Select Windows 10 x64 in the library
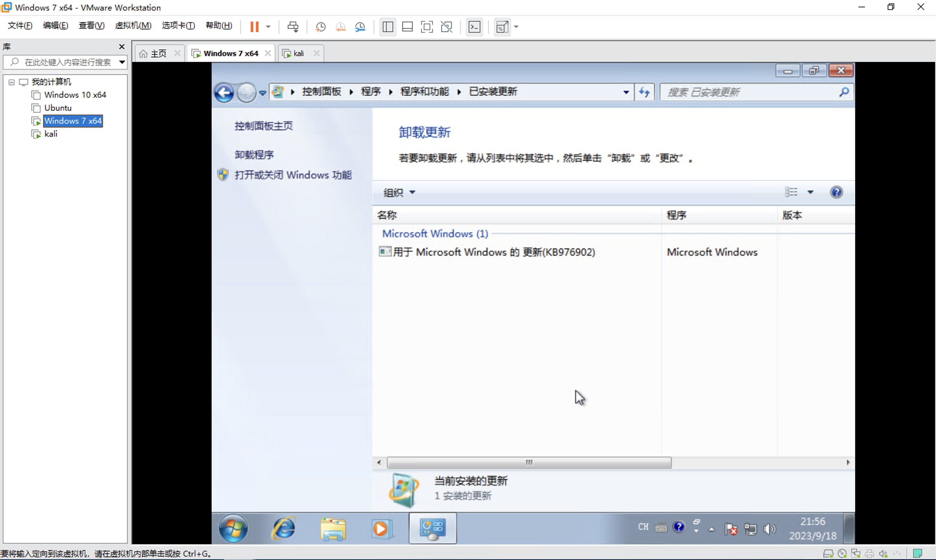 tap(75, 95)
